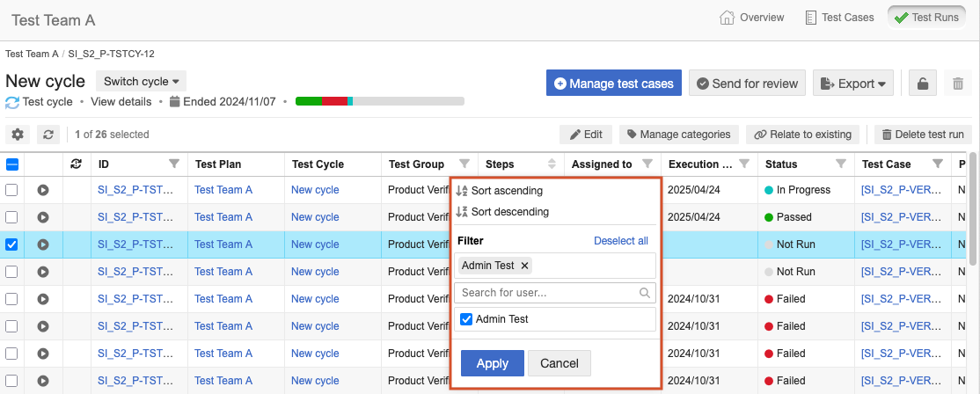Click Deselect all link

620,241
